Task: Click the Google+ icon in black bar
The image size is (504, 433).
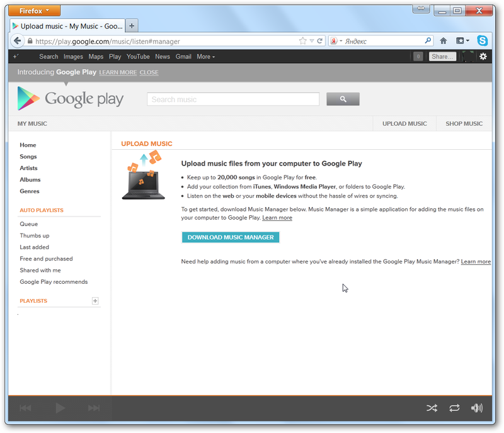Action: (15, 57)
